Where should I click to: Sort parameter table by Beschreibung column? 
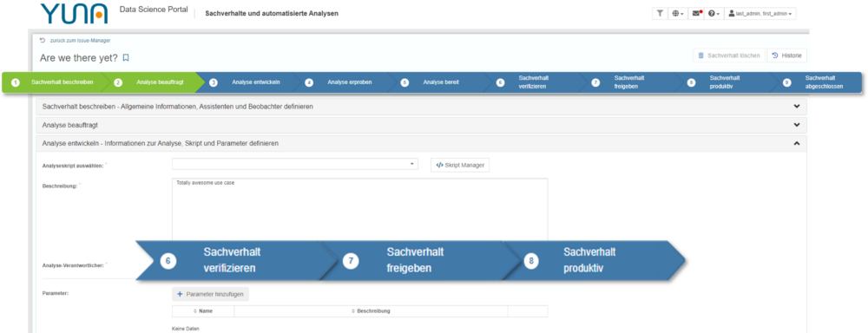371,311
